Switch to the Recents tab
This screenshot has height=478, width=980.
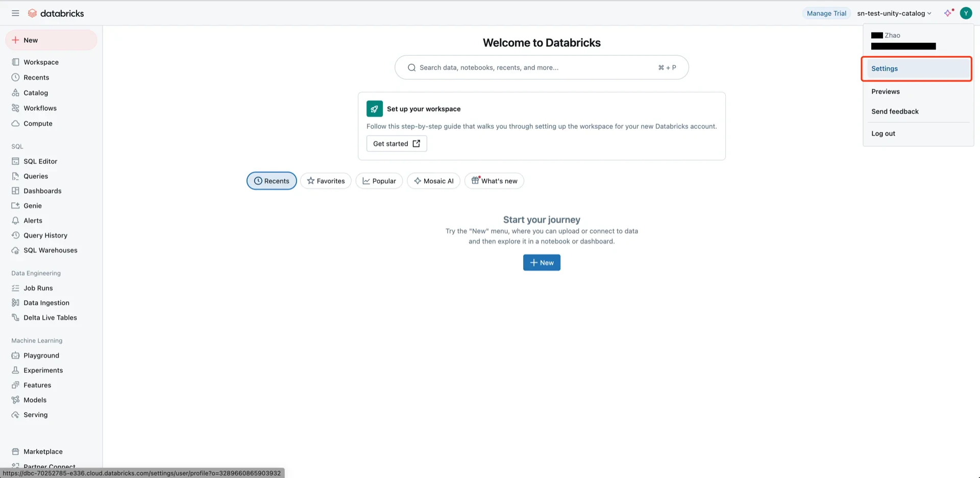(272, 181)
